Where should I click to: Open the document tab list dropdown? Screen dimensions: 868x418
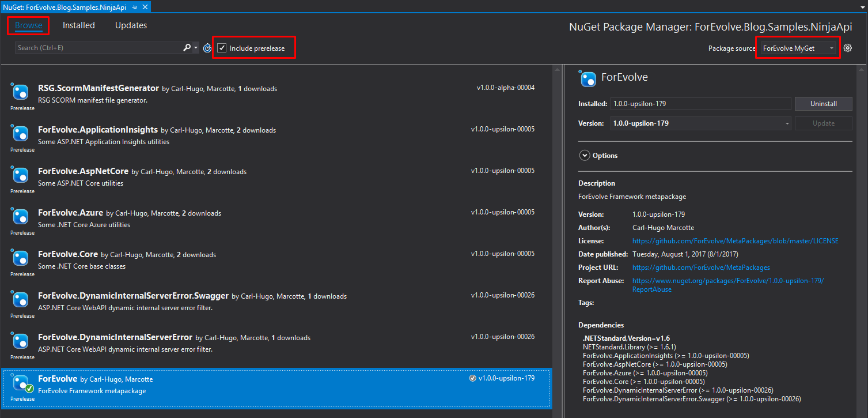pos(862,7)
